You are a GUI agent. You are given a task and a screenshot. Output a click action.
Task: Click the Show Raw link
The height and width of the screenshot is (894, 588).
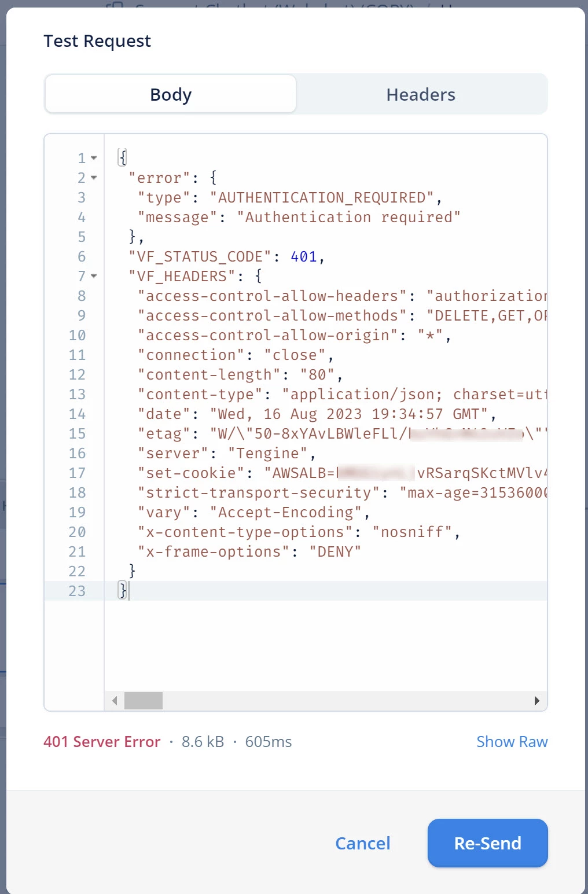pos(512,742)
